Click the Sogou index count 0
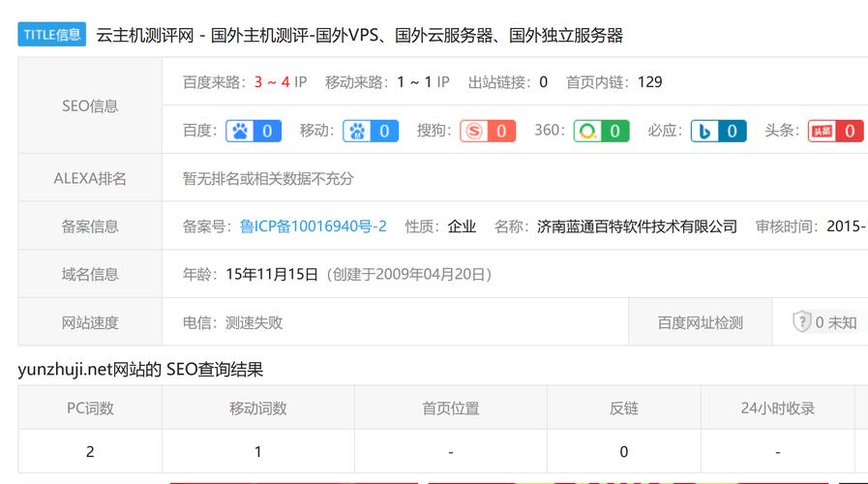The width and height of the screenshot is (868, 484). (501, 132)
